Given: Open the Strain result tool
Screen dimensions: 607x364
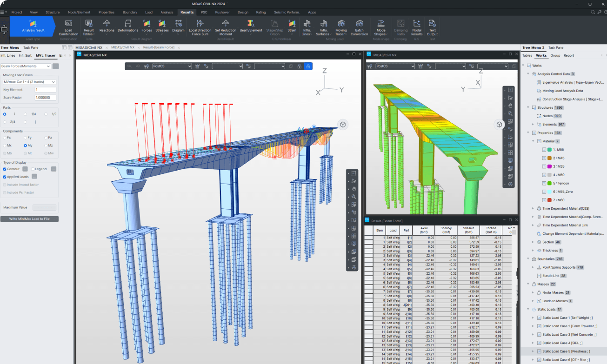Looking at the screenshot, I should pos(292,26).
